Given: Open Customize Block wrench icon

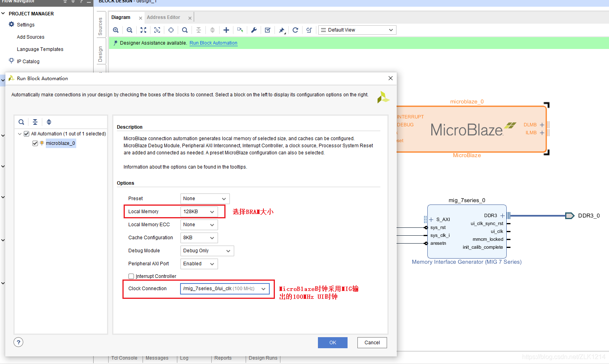Looking at the screenshot, I should (x=254, y=30).
